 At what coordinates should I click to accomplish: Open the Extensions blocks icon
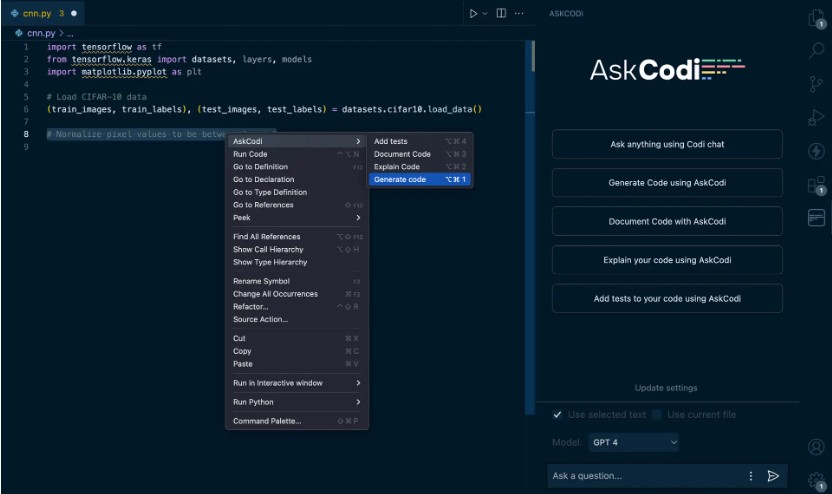click(x=816, y=184)
